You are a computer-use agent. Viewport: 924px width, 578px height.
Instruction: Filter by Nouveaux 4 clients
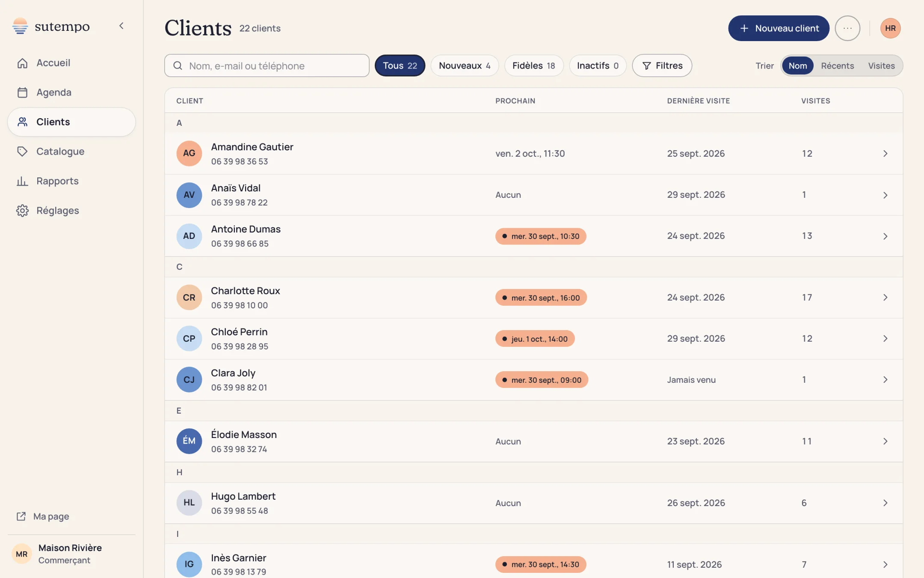tap(465, 66)
